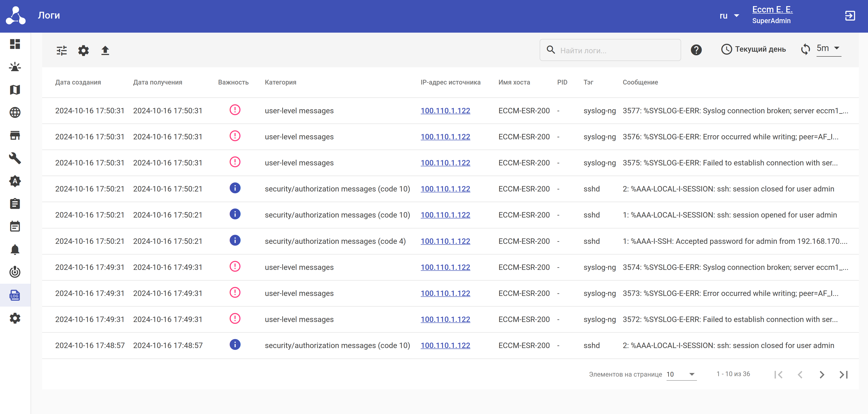
Task: Go to next page of logs
Action: click(x=822, y=375)
